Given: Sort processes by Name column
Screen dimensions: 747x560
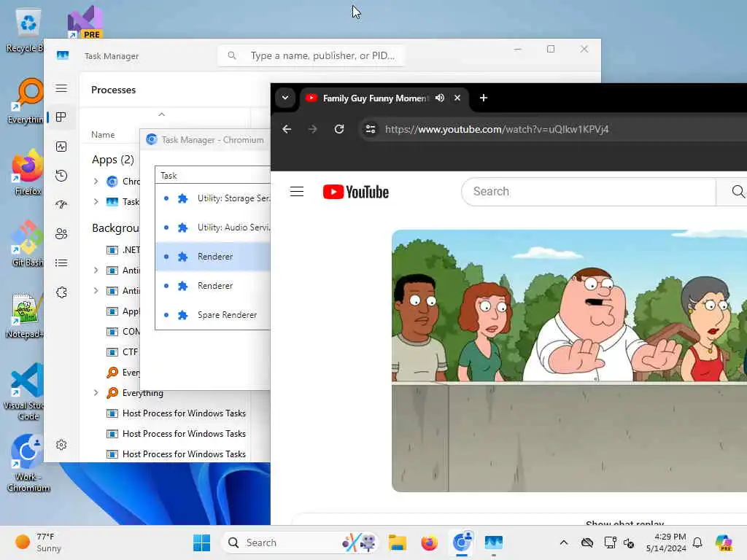Looking at the screenshot, I should click(x=103, y=135).
